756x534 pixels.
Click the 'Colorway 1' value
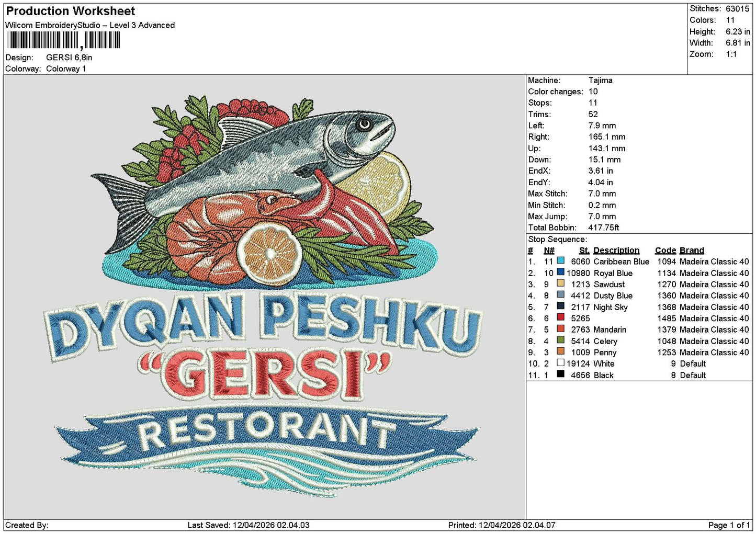click(x=66, y=69)
